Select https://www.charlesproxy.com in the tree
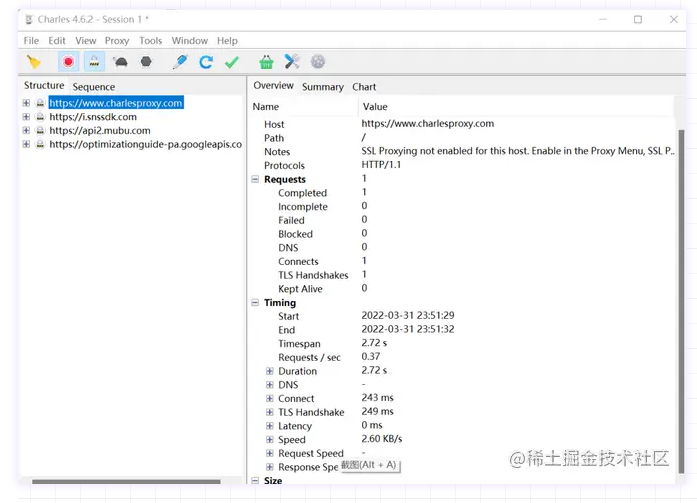The image size is (697, 503). tap(116, 103)
